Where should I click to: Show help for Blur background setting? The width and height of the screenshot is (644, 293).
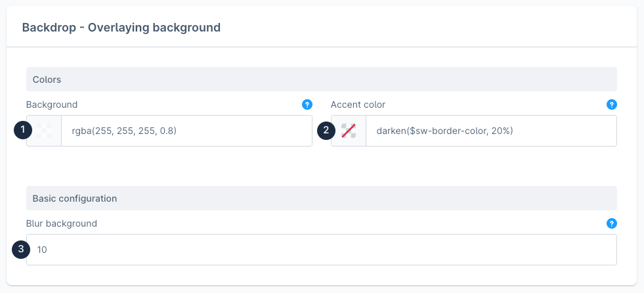click(611, 223)
